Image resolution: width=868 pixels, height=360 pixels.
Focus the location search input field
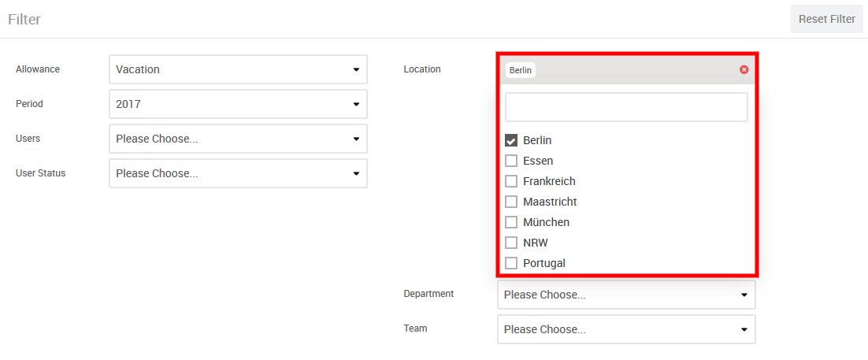click(x=626, y=107)
